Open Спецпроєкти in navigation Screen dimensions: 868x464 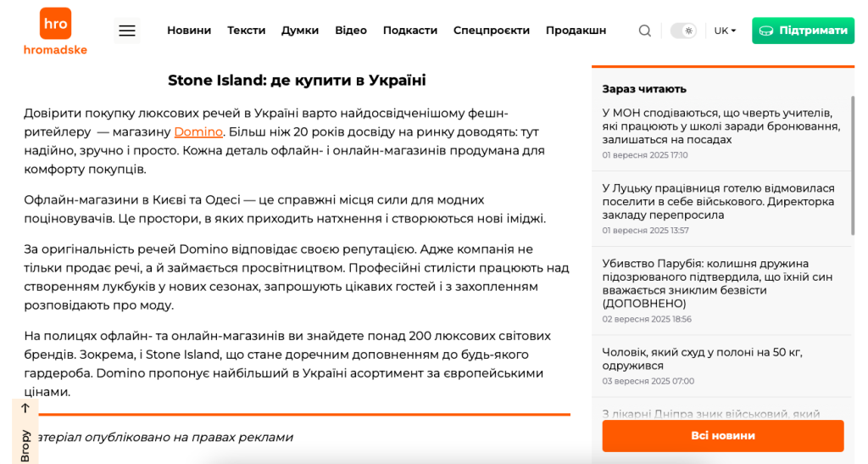point(492,31)
